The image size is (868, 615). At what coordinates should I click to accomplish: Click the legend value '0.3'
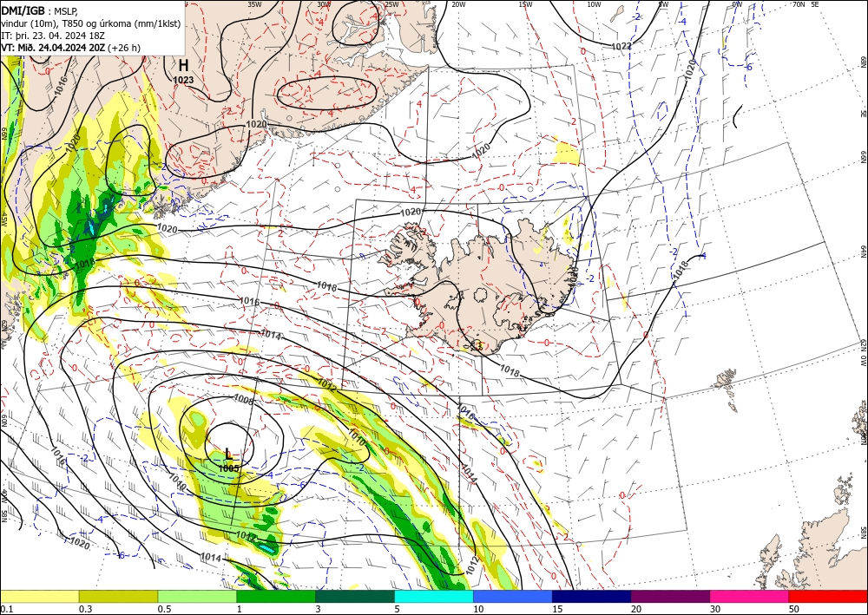(x=85, y=609)
